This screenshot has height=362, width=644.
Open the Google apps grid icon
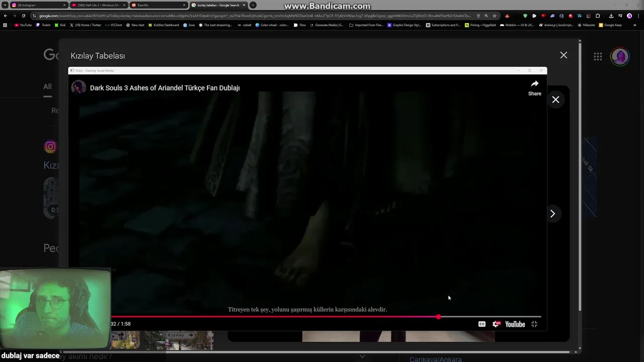point(598,56)
